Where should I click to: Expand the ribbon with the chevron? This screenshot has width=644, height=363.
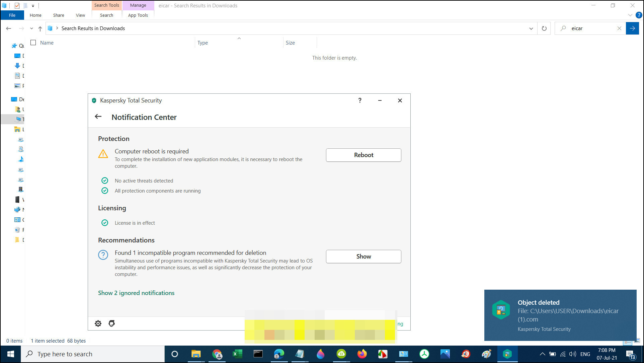(x=630, y=15)
